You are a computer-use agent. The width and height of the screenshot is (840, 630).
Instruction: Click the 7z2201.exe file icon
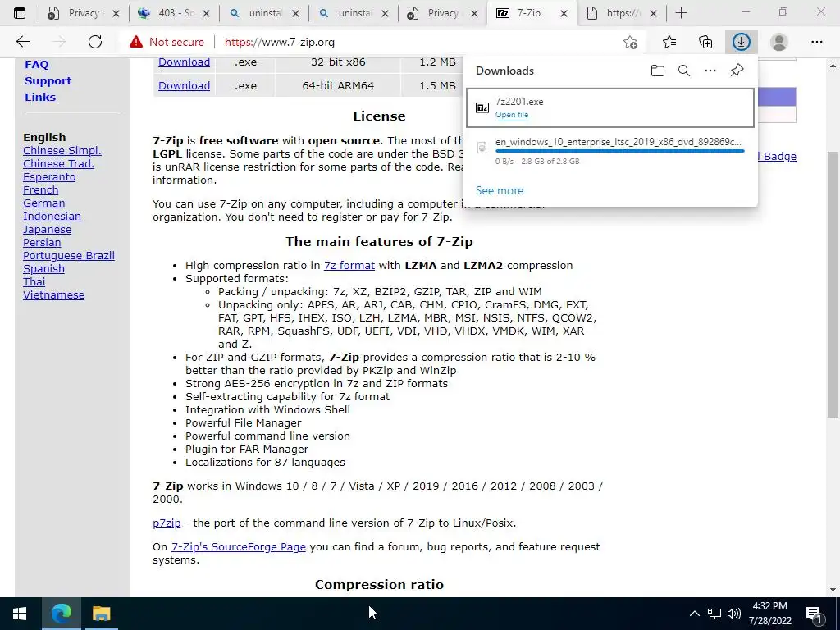click(x=482, y=107)
